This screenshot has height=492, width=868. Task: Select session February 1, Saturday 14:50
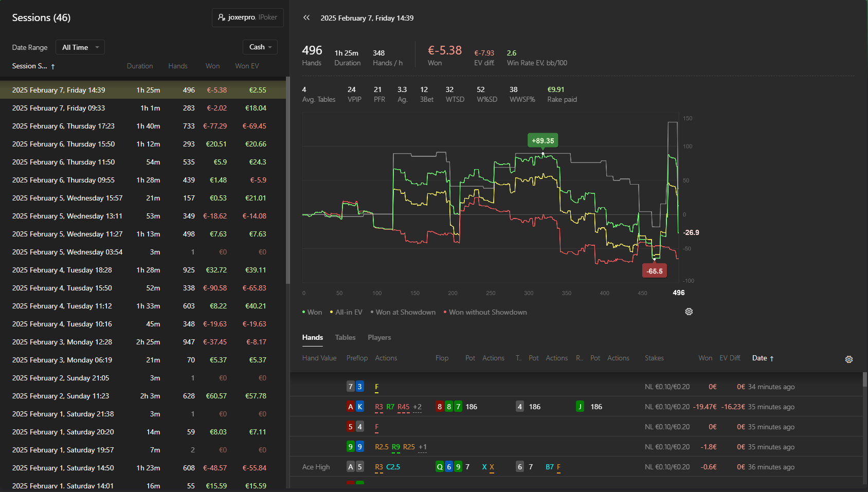pos(142,468)
